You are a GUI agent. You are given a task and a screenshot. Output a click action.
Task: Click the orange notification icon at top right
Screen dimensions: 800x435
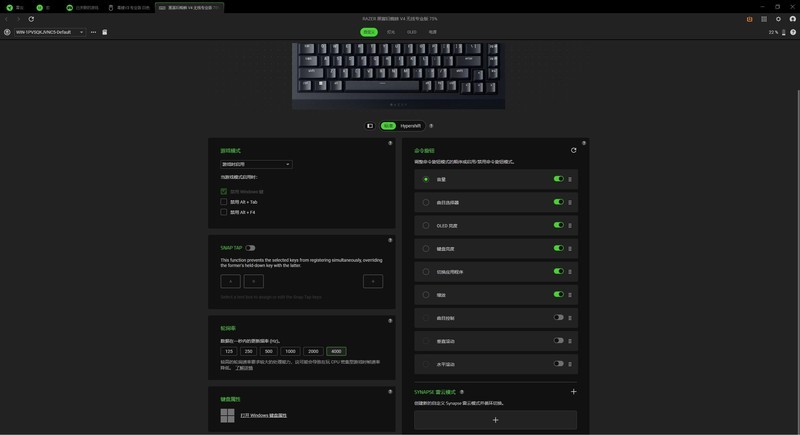[x=749, y=19]
